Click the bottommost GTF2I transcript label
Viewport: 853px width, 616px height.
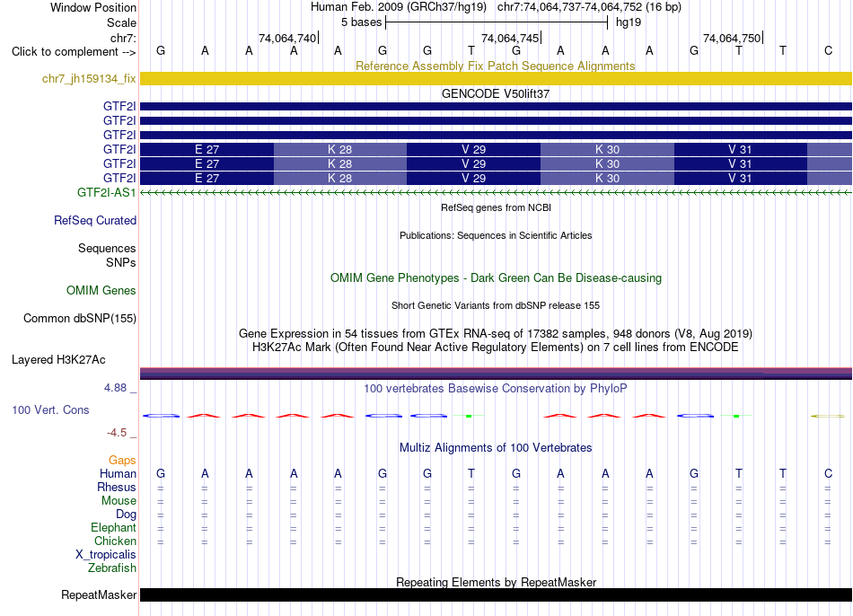pos(119,178)
